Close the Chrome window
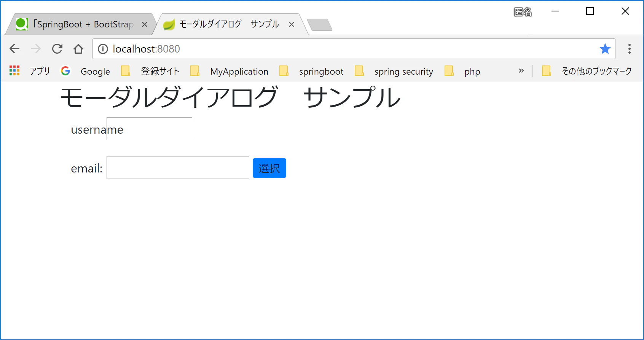644x340 pixels. point(625,11)
